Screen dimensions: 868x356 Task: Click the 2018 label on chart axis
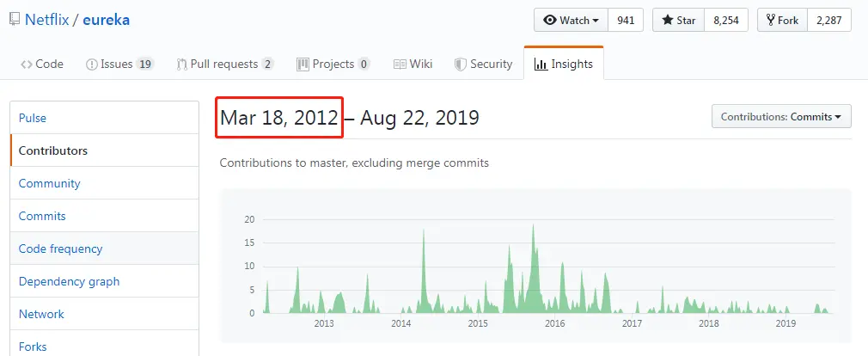[x=708, y=323]
